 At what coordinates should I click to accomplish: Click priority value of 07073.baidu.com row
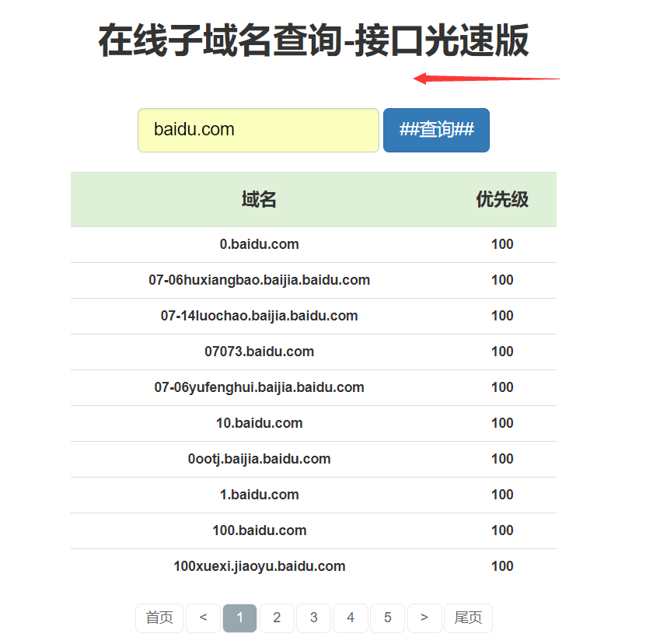tap(502, 352)
